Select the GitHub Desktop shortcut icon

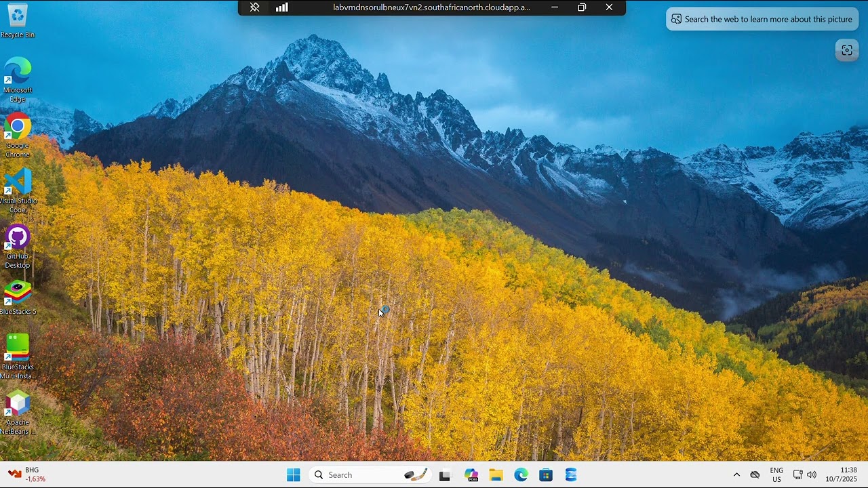[18, 247]
